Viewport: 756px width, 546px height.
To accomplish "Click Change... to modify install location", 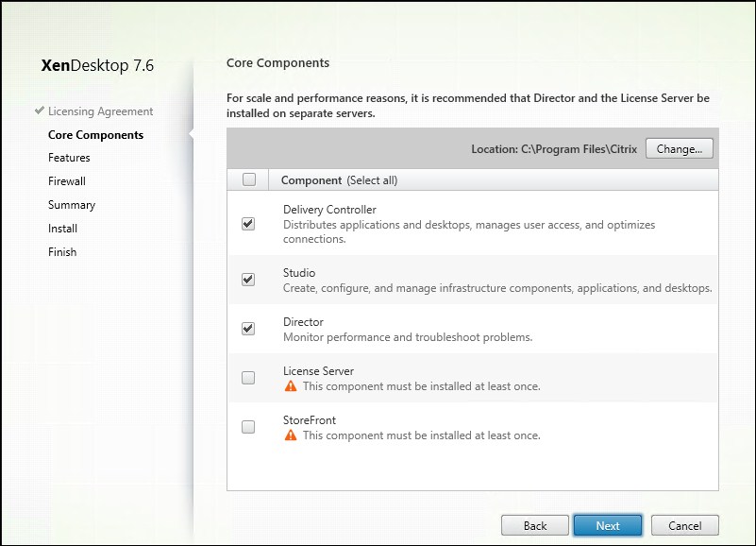I will click(x=679, y=148).
